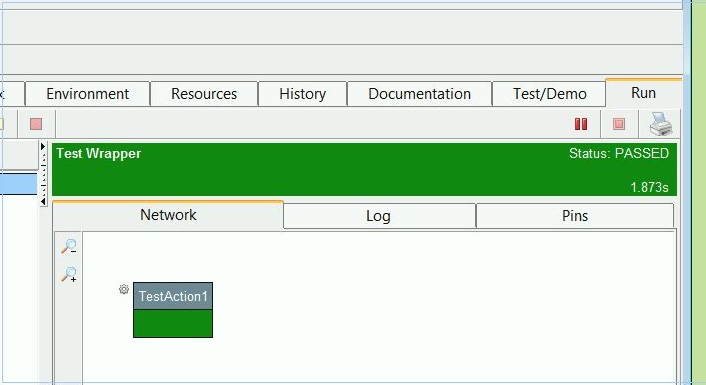The image size is (706, 385).
Task: Zoom in the network view
Action: point(69,274)
